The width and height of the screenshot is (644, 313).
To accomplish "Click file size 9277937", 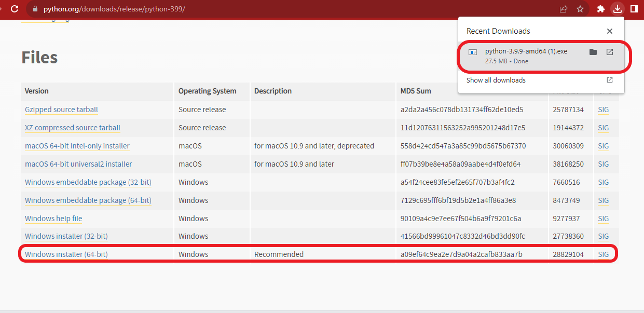I will pyautogui.click(x=566, y=219).
